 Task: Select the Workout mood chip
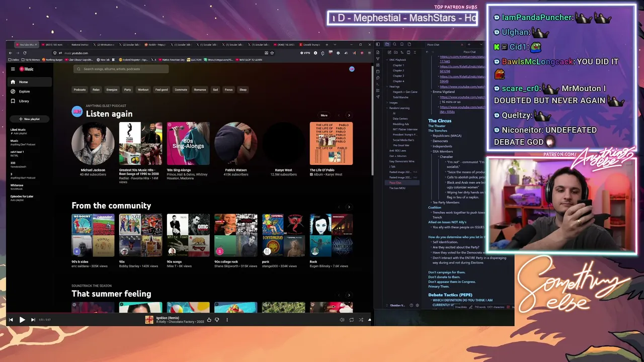pos(143,89)
